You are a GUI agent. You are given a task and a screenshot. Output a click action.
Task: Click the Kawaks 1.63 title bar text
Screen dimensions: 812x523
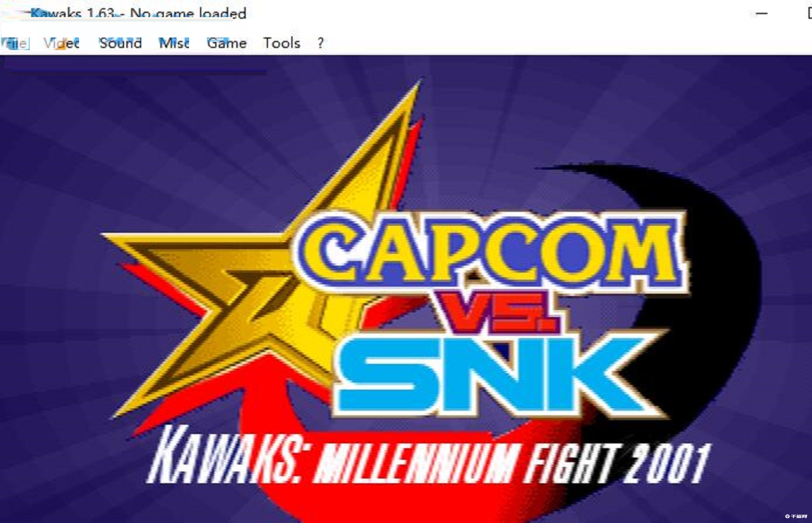138,14
